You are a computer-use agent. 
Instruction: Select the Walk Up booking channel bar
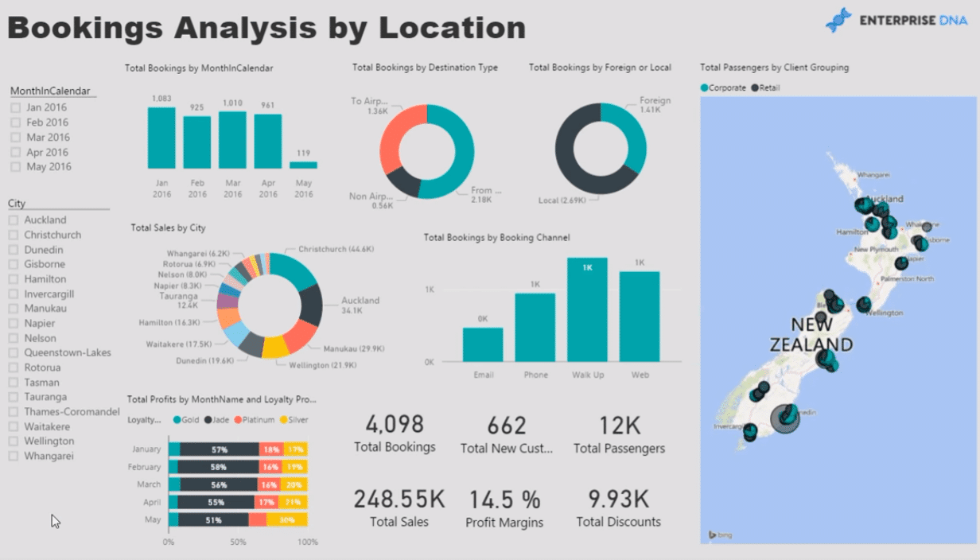587,309
